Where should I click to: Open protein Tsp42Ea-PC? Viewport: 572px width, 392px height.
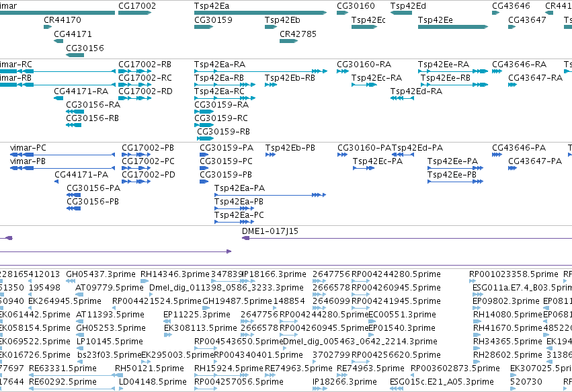(x=239, y=215)
